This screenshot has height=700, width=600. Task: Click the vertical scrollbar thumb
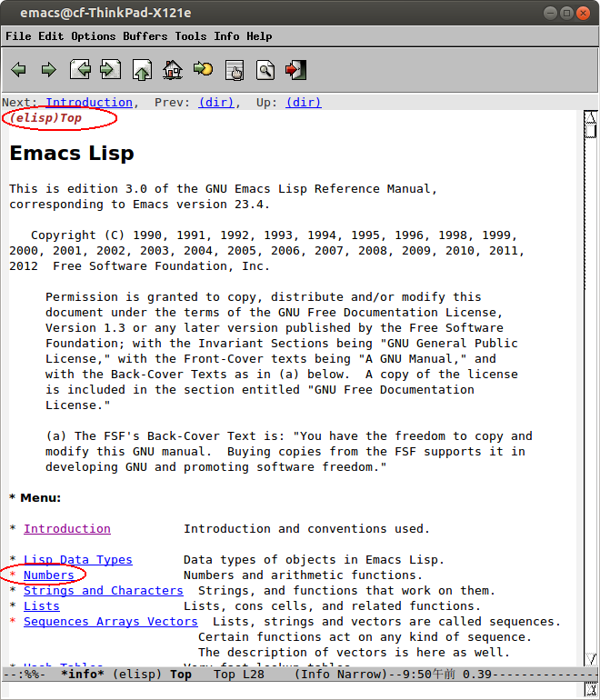591,131
